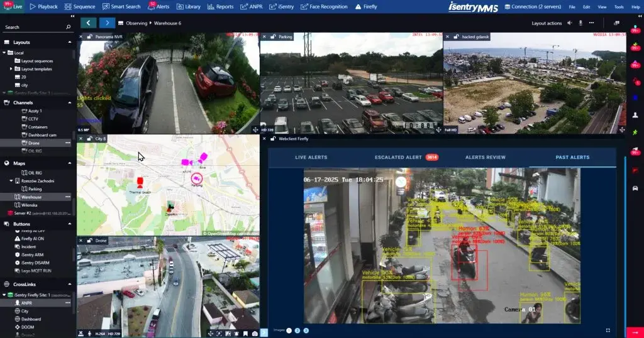Click the PTZ control icon on Panorama NVR
Screen dimensions: 644x338
255,129
